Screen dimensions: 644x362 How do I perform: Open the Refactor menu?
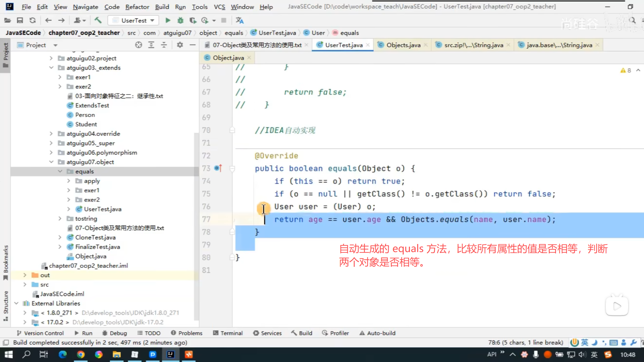pos(137,7)
